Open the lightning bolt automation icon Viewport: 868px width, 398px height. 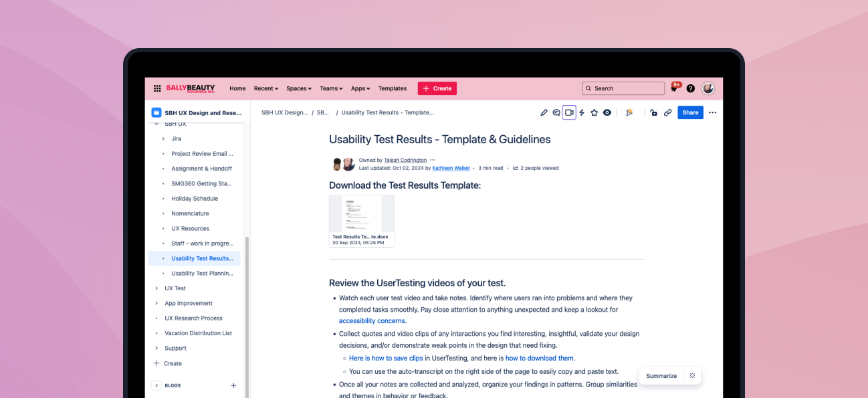[x=582, y=112]
